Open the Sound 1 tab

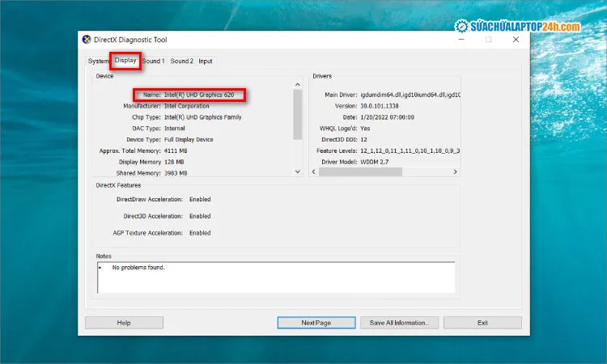coord(153,61)
